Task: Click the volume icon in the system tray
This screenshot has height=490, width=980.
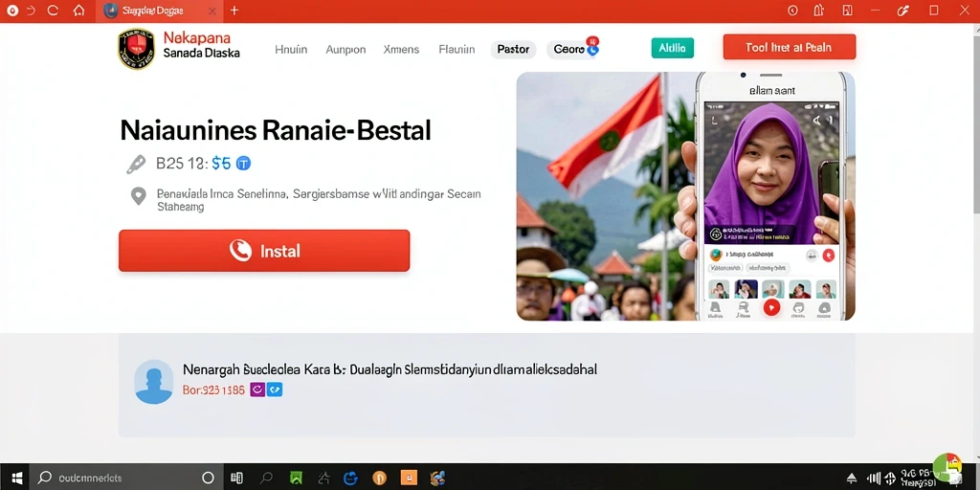Action: pos(875,479)
